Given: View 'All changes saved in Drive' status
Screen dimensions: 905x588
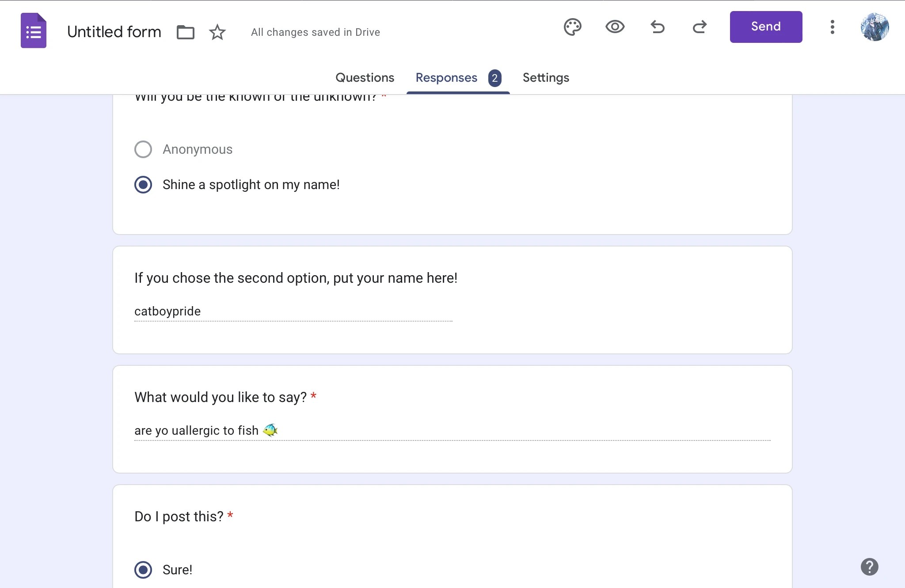Looking at the screenshot, I should [x=315, y=32].
